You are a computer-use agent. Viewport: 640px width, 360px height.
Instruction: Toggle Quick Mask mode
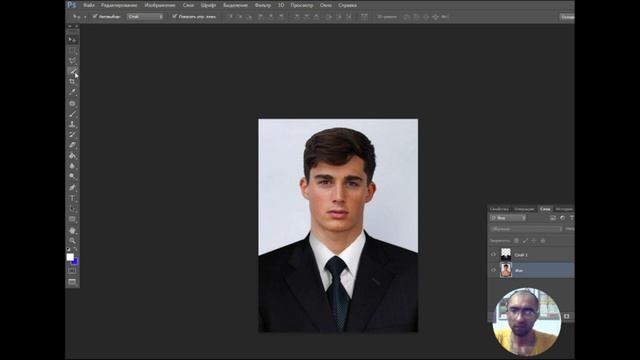pos(72,271)
